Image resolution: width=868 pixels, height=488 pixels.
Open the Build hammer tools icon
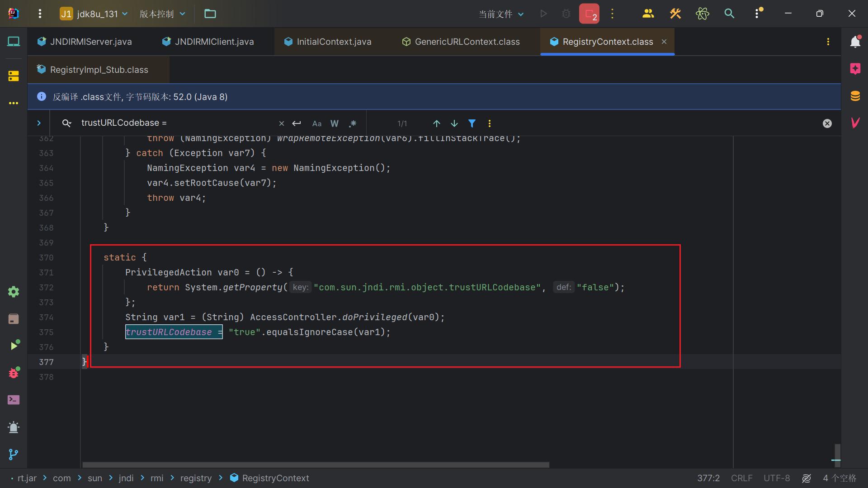[x=675, y=14]
